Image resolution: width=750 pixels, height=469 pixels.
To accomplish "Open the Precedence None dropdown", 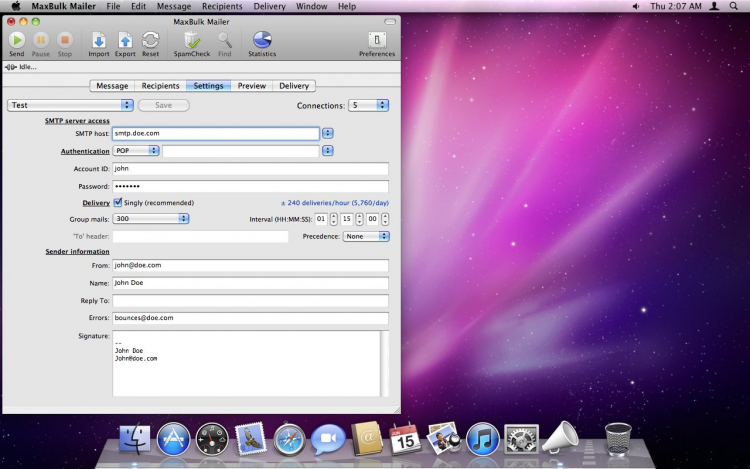I will pos(366,236).
